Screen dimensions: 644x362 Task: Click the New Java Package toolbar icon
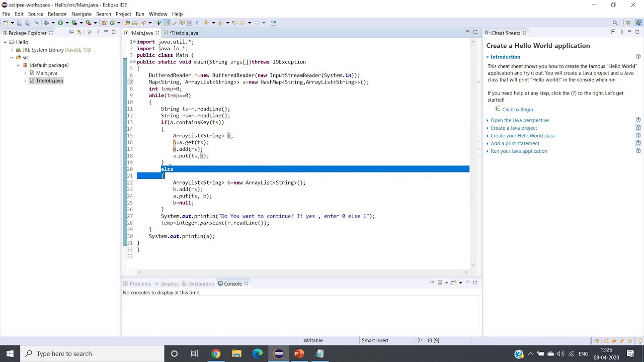point(104,23)
